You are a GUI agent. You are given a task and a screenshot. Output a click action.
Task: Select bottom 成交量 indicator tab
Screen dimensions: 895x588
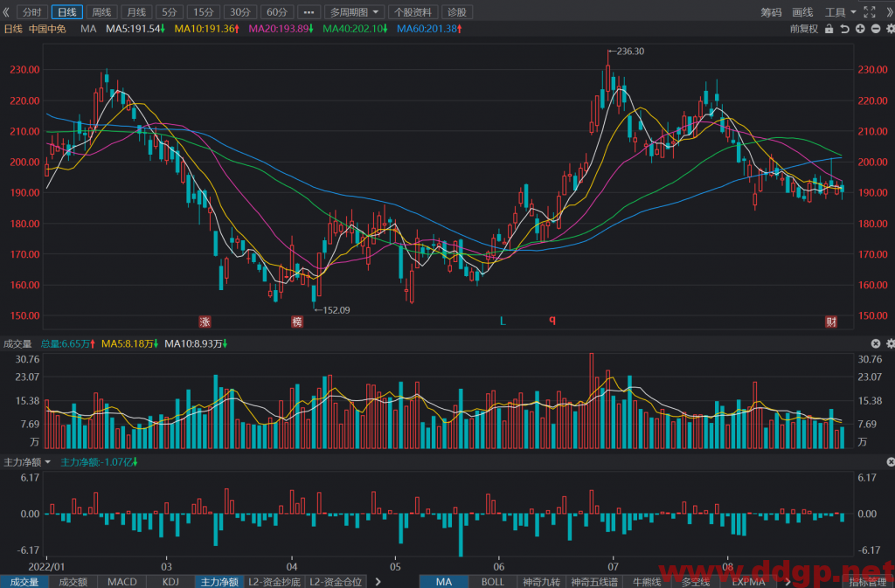click(24, 582)
